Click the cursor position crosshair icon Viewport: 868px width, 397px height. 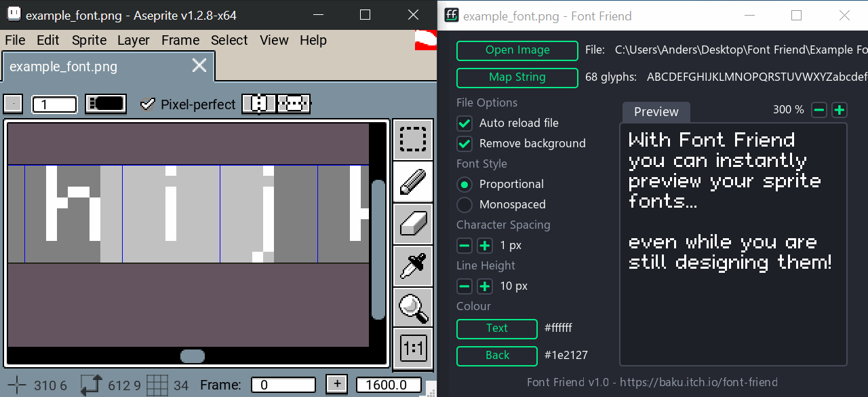pyautogui.click(x=17, y=385)
